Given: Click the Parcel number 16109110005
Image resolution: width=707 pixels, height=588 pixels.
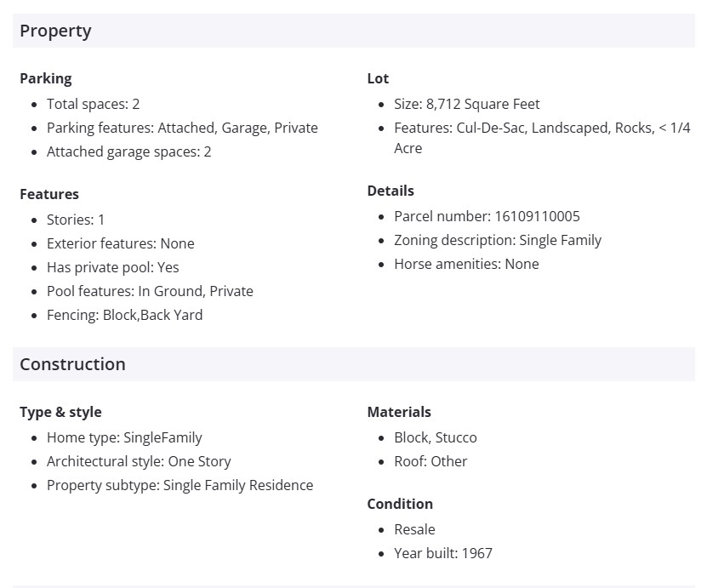Looking at the screenshot, I should (487, 216).
